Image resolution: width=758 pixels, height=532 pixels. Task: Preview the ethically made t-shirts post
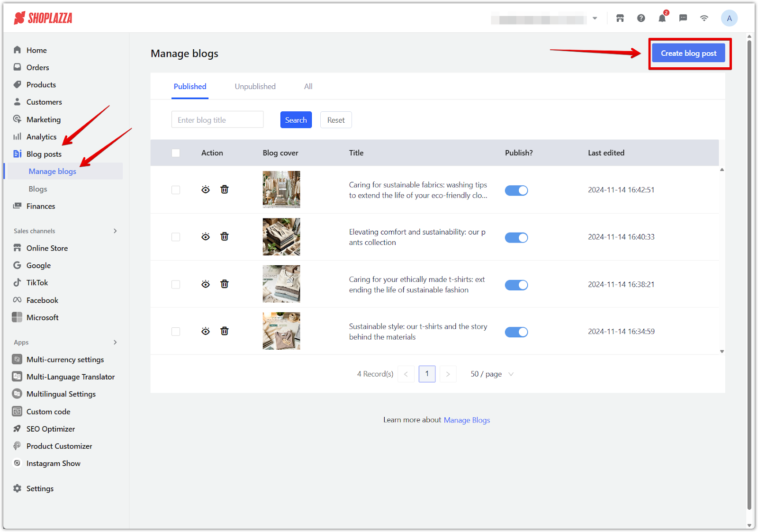pyautogui.click(x=206, y=284)
